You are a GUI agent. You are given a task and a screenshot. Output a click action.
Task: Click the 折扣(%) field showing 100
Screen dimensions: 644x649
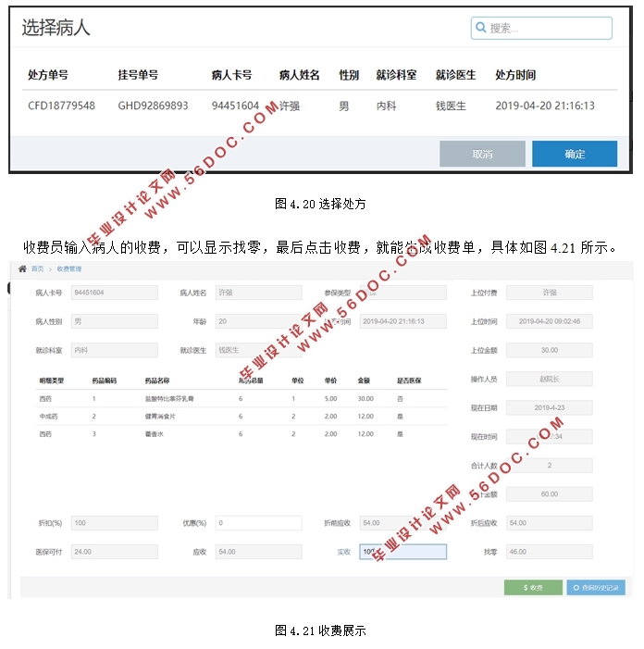point(114,523)
